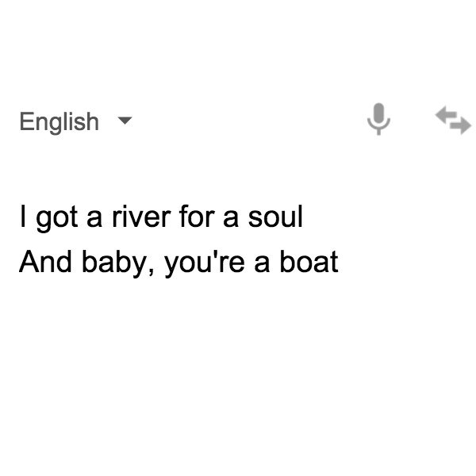Click the word 'soul' at line end
Screen dimensions: 476x476
tap(275, 217)
